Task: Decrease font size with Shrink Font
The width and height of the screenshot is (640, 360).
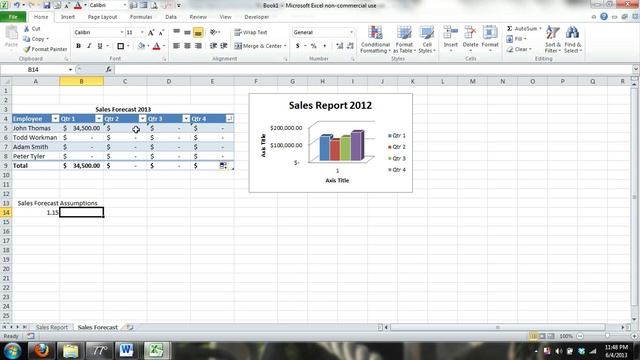Action: [161, 33]
